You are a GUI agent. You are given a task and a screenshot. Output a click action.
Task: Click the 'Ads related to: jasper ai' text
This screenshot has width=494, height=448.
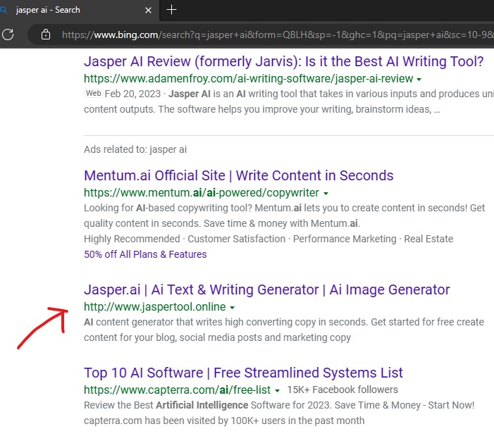pos(135,149)
